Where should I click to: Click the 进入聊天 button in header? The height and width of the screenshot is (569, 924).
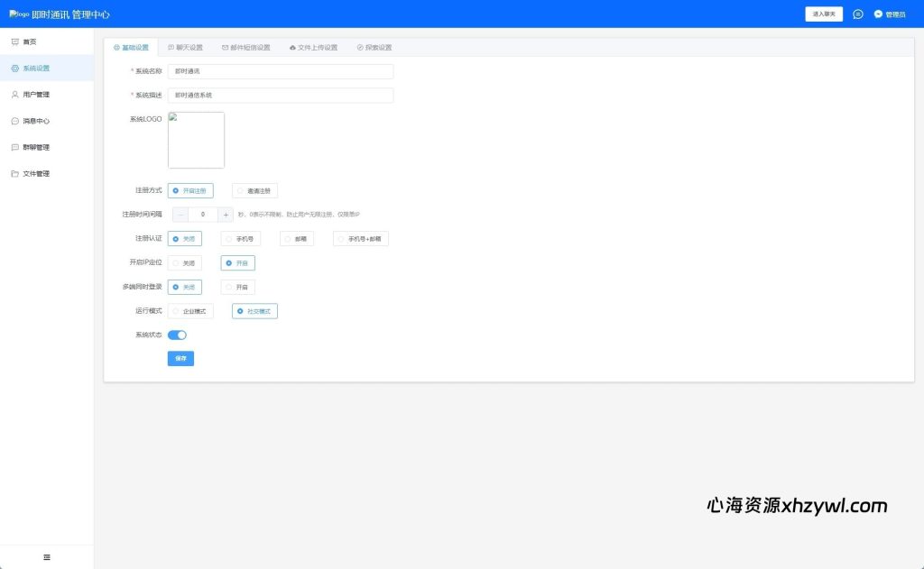824,14
